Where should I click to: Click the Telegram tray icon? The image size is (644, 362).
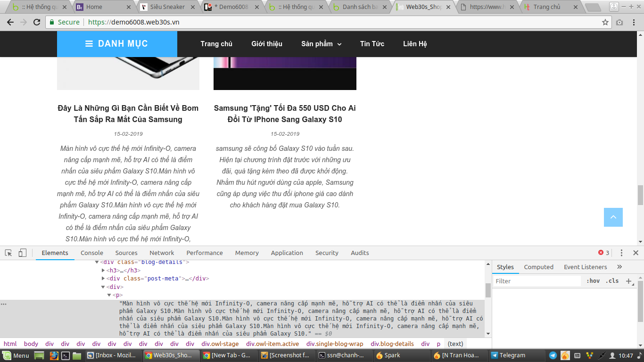553,355
